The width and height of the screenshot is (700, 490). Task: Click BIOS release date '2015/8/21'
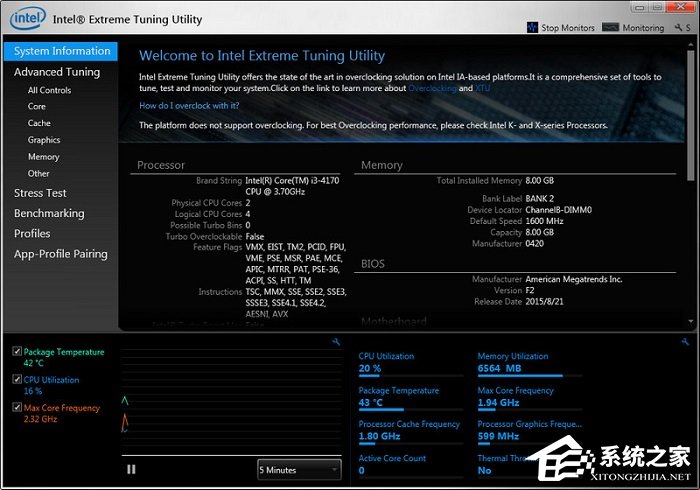(x=544, y=302)
